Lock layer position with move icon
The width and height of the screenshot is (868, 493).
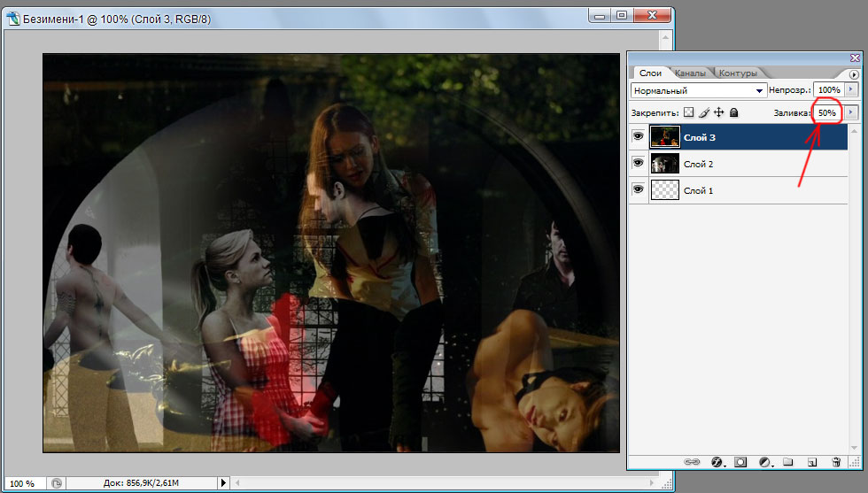pyautogui.click(x=718, y=113)
